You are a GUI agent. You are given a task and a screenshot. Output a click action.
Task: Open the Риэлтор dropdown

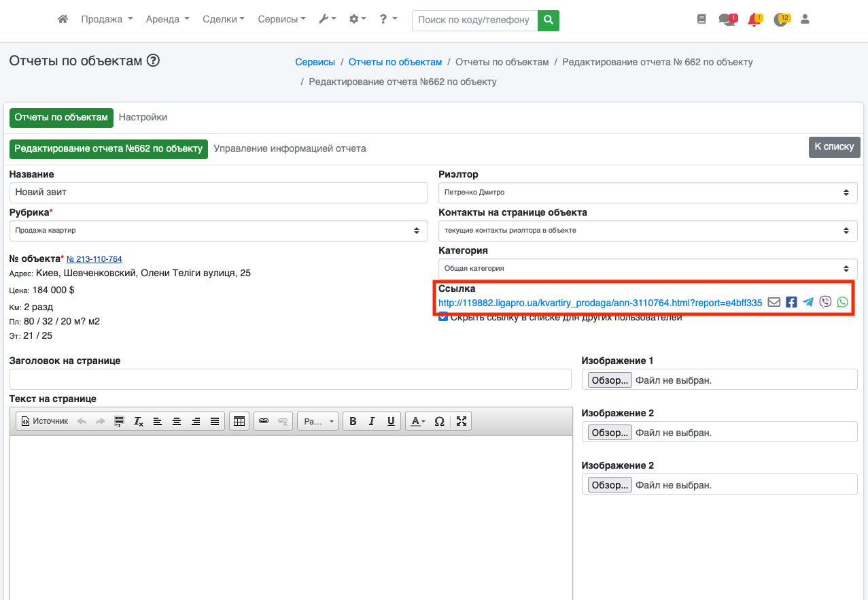coord(647,193)
